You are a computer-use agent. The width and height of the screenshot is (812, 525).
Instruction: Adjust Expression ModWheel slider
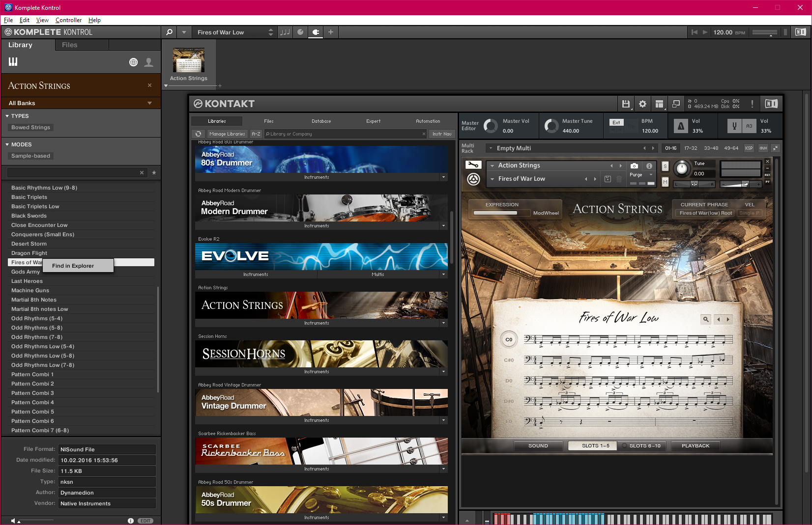[x=500, y=213]
